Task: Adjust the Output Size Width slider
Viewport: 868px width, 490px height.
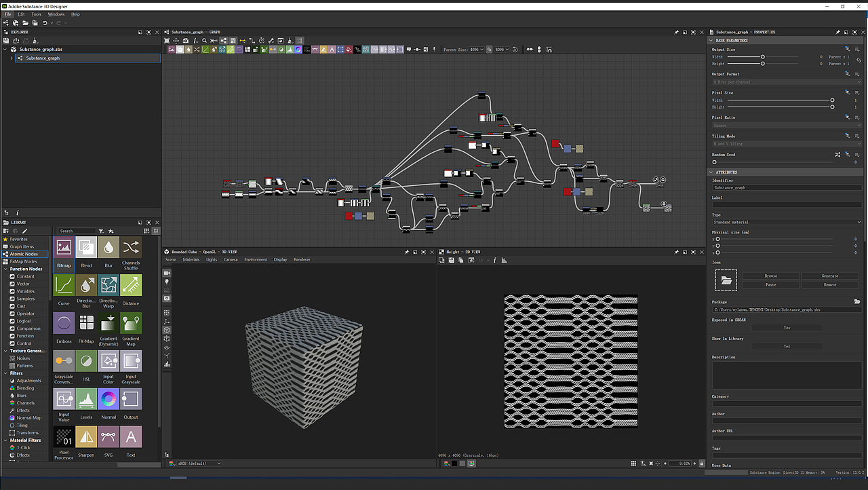Action: point(763,57)
